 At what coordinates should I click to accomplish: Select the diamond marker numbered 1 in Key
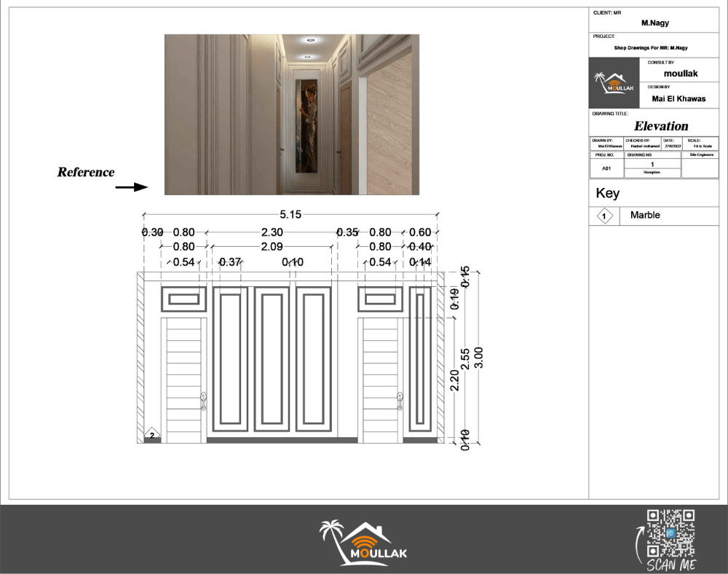[x=604, y=216]
